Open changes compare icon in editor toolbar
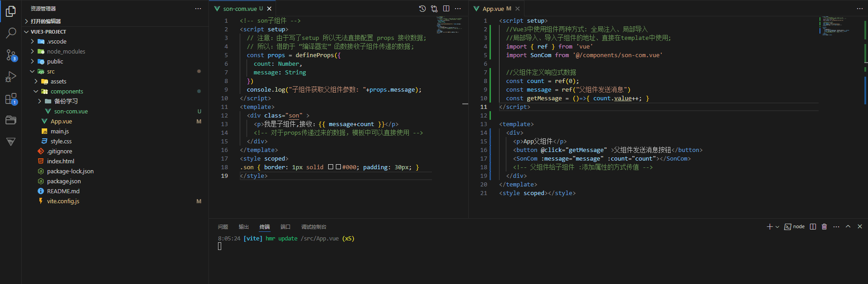 pos(434,9)
